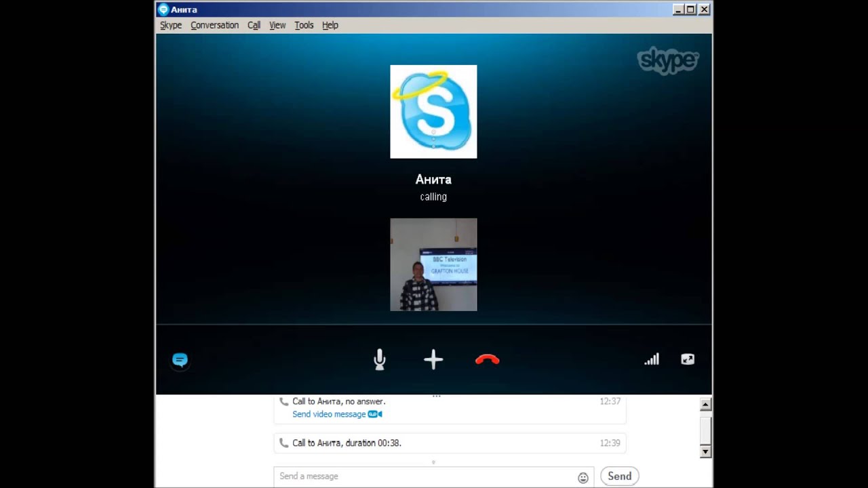The image size is (868, 488).
Task: Click the 'calling' status text
Action: click(x=433, y=197)
